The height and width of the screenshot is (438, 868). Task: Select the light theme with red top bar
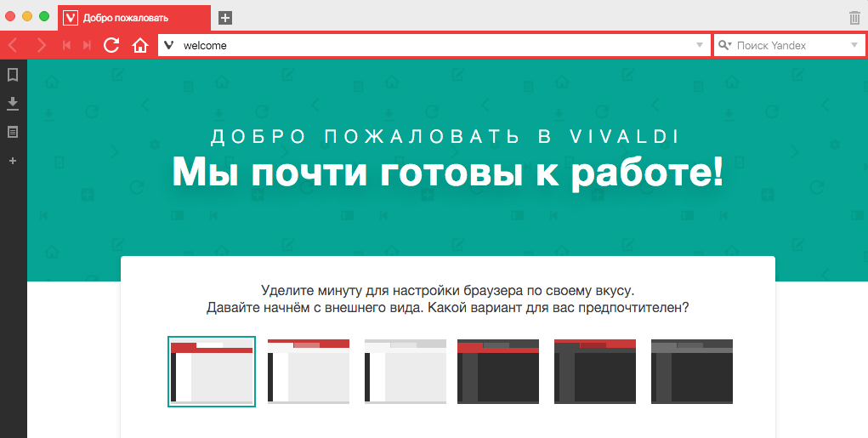pyautogui.click(x=309, y=371)
